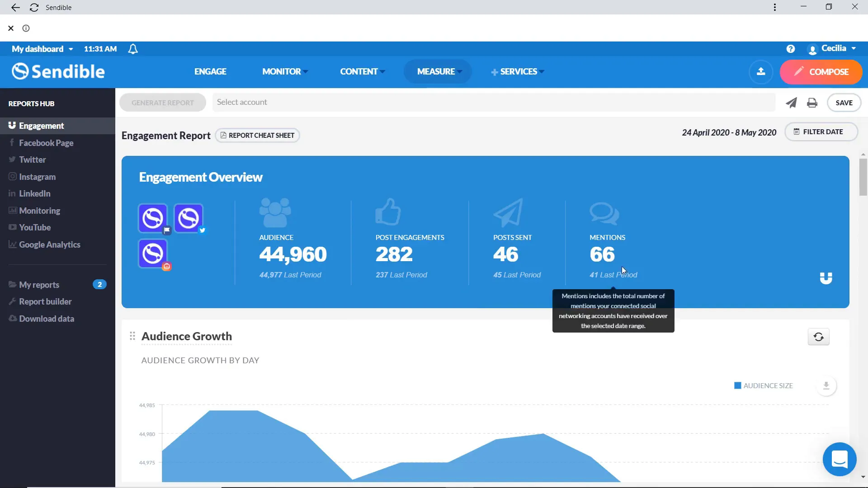Screen dimensions: 868x488
Task: Print the report with printer icon
Action: (812, 103)
